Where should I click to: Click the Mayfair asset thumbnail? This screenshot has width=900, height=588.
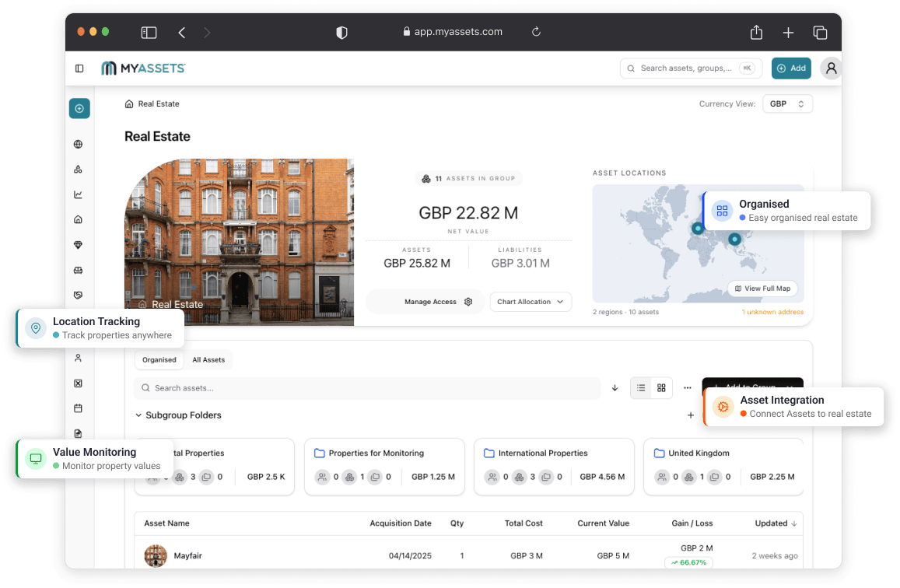(156, 556)
